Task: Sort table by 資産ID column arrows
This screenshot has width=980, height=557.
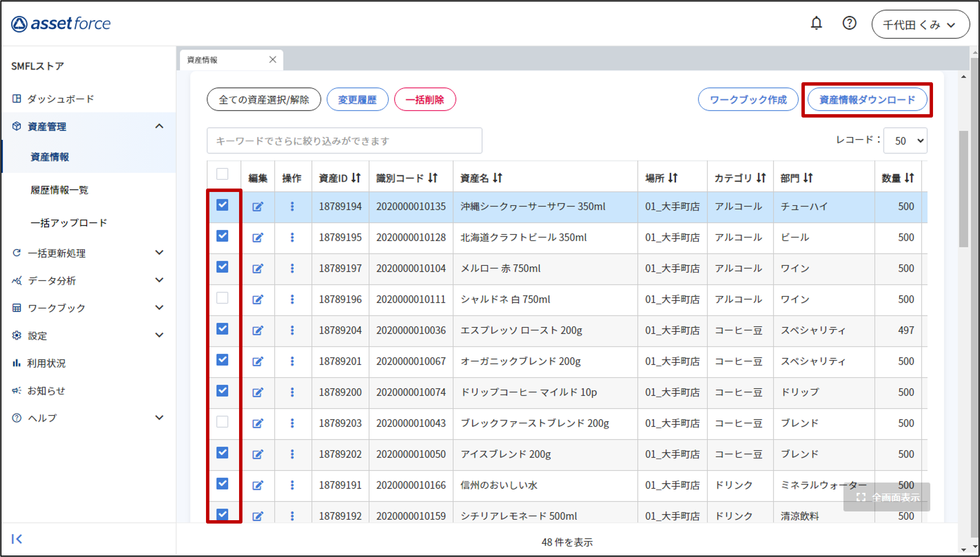Action: [x=356, y=178]
